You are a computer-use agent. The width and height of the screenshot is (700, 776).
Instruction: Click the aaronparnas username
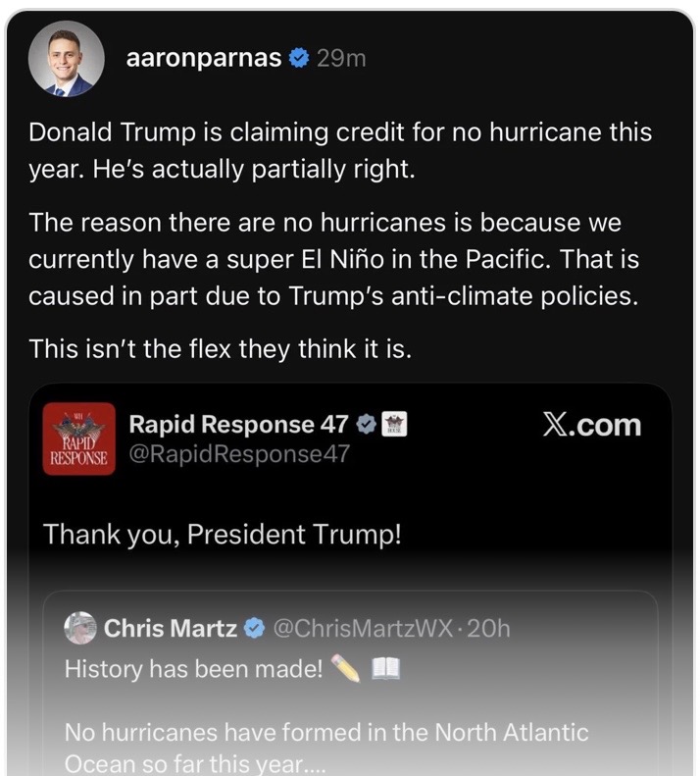[x=204, y=58]
